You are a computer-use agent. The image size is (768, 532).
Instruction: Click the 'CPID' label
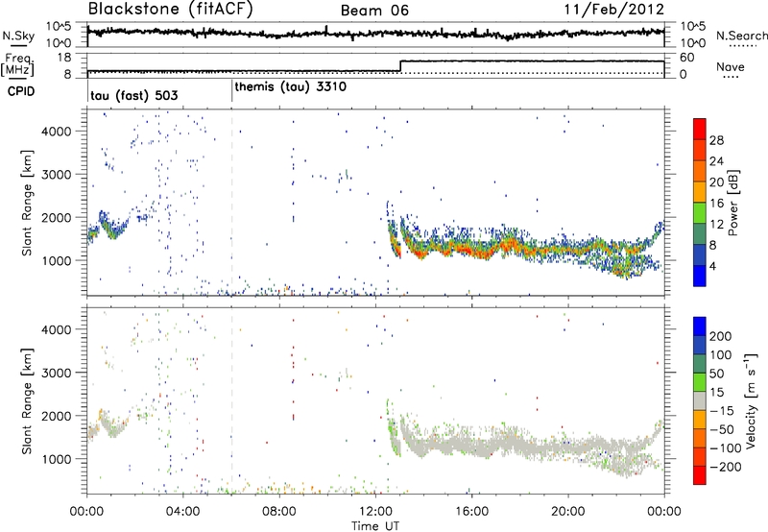(21, 91)
